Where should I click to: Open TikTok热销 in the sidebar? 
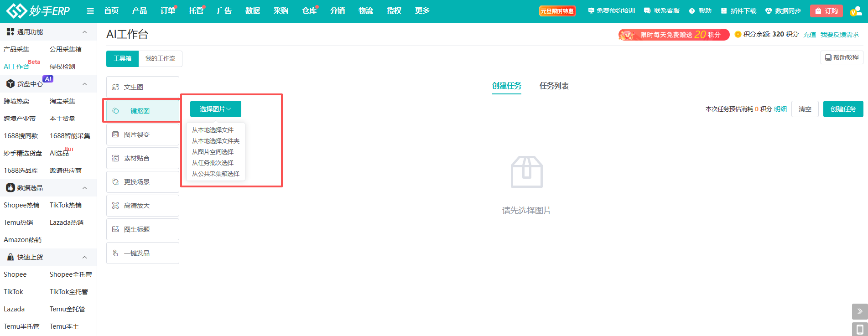tap(66, 205)
